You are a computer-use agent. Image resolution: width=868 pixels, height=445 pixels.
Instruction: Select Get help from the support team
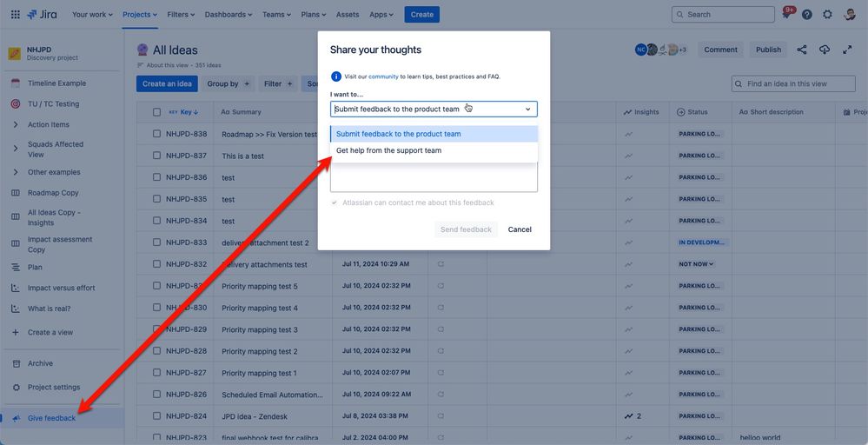click(434, 150)
